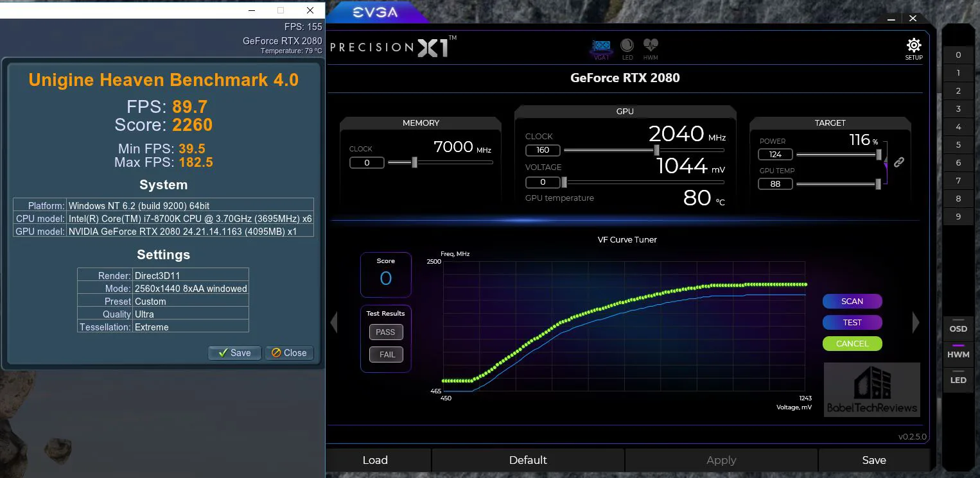Select profile slot 0
The width and height of the screenshot is (980, 478).
[x=958, y=55]
